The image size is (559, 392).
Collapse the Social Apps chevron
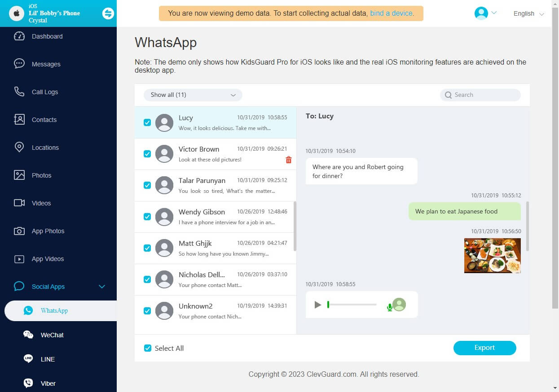tap(102, 287)
